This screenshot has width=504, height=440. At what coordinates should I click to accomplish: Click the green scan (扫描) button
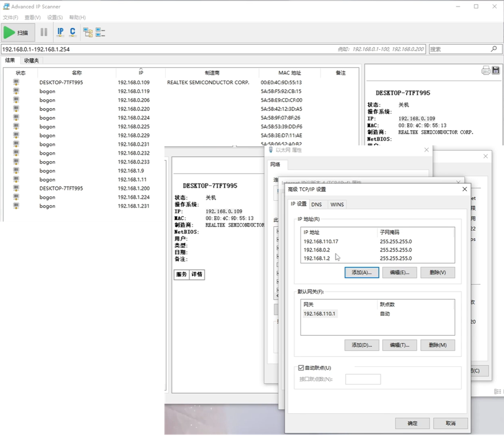pos(18,32)
